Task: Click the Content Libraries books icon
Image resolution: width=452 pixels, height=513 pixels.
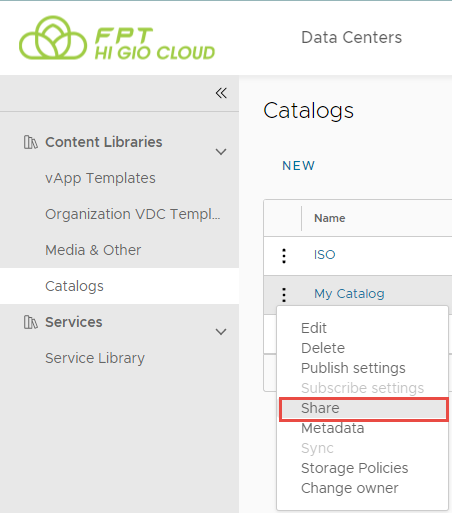Action: tap(30, 142)
